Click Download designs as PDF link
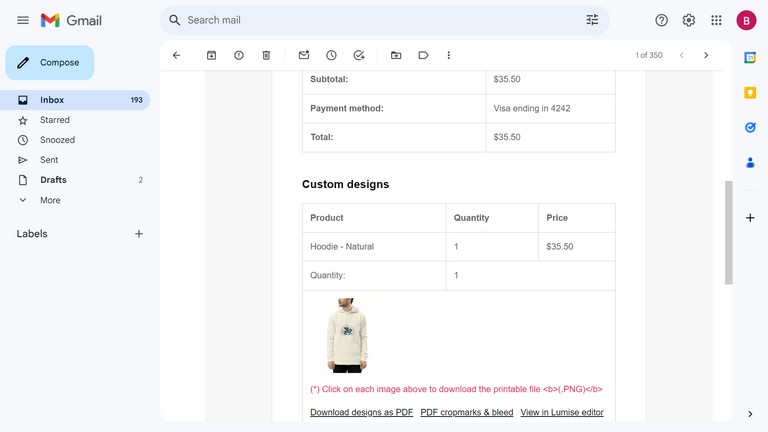The width and height of the screenshot is (768, 432). (361, 412)
